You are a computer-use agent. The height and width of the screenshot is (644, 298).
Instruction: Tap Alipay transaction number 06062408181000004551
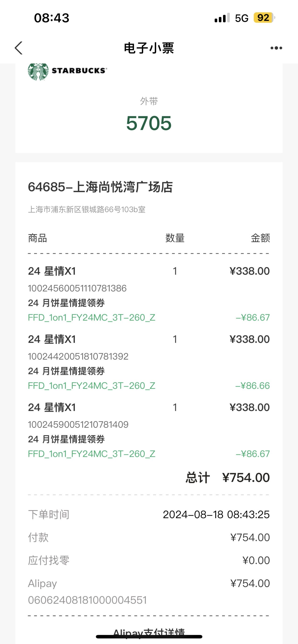tap(87, 600)
